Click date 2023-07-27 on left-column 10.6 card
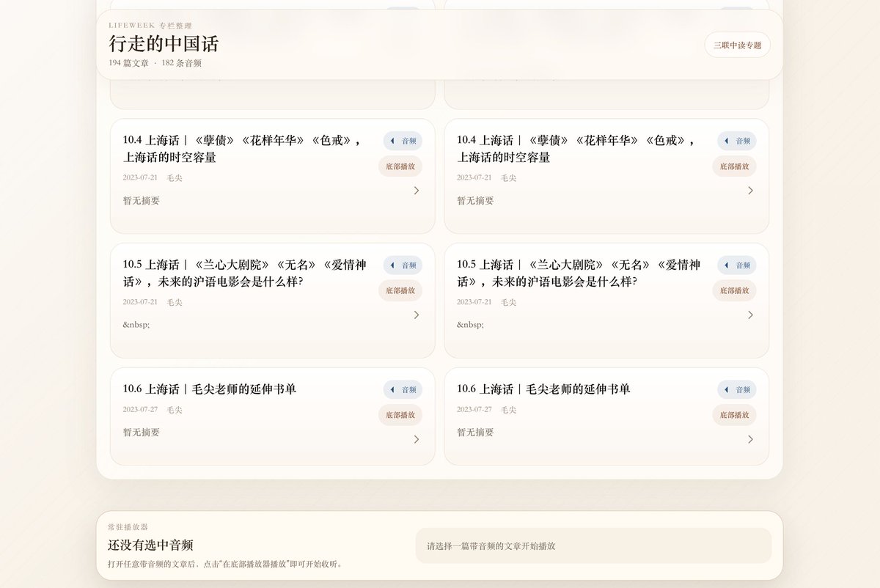 tap(140, 410)
